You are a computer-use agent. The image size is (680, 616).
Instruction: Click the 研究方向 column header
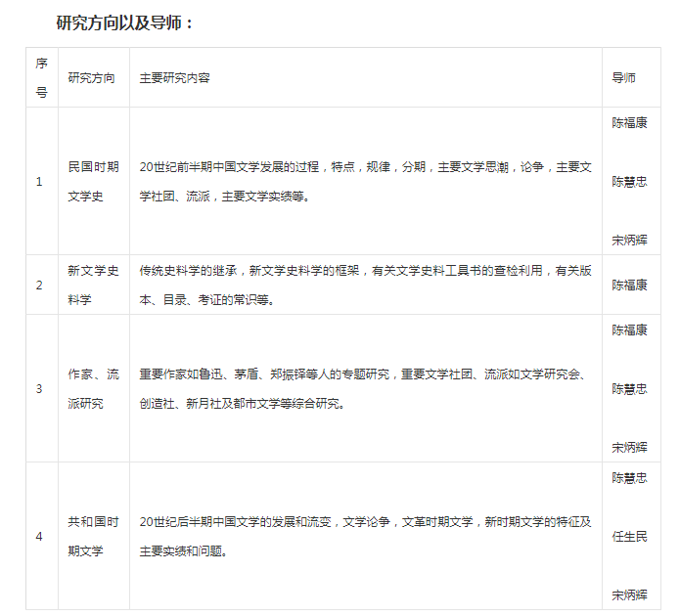(92, 78)
